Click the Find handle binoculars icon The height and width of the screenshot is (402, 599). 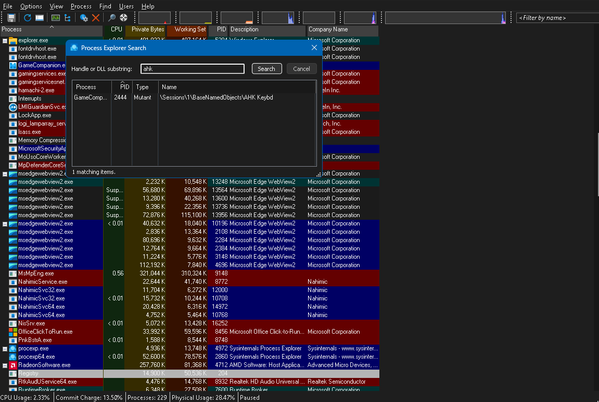tap(112, 18)
